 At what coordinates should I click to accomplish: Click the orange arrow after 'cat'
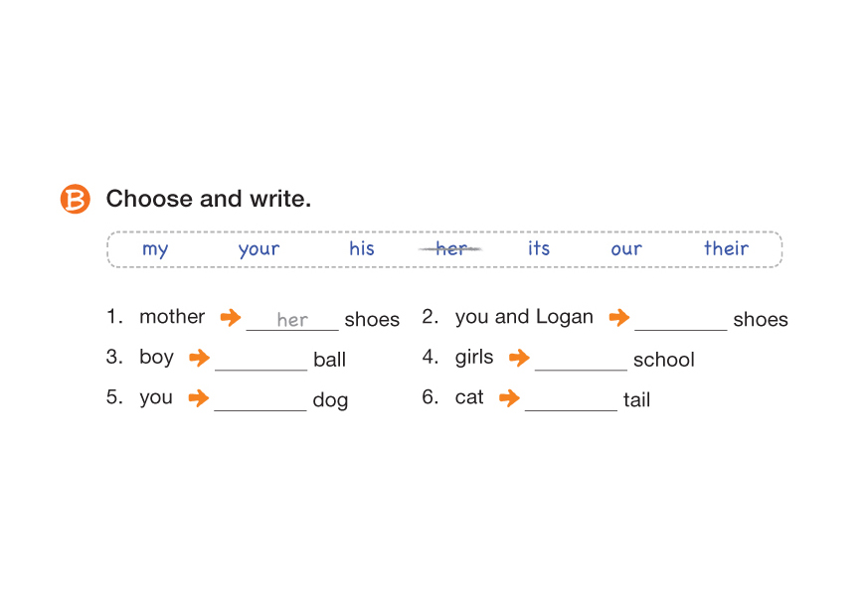tap(509, 398)
